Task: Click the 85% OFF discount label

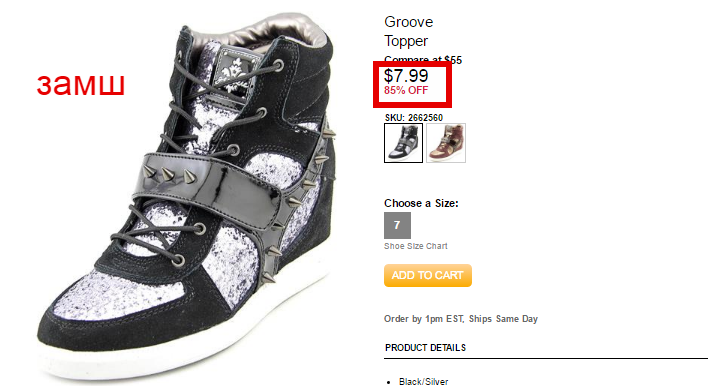Action: [406, 90]
